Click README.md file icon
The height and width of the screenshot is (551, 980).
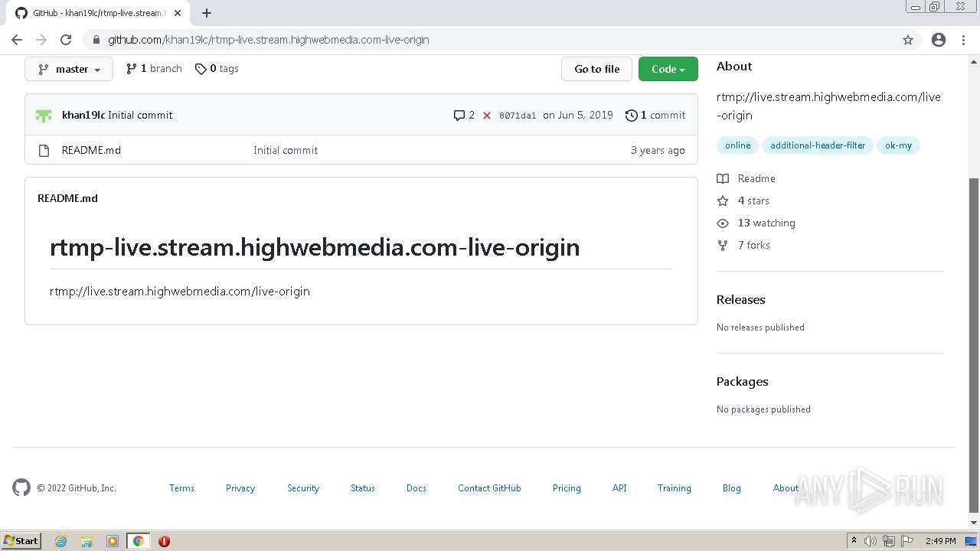[x=44, y=150]
